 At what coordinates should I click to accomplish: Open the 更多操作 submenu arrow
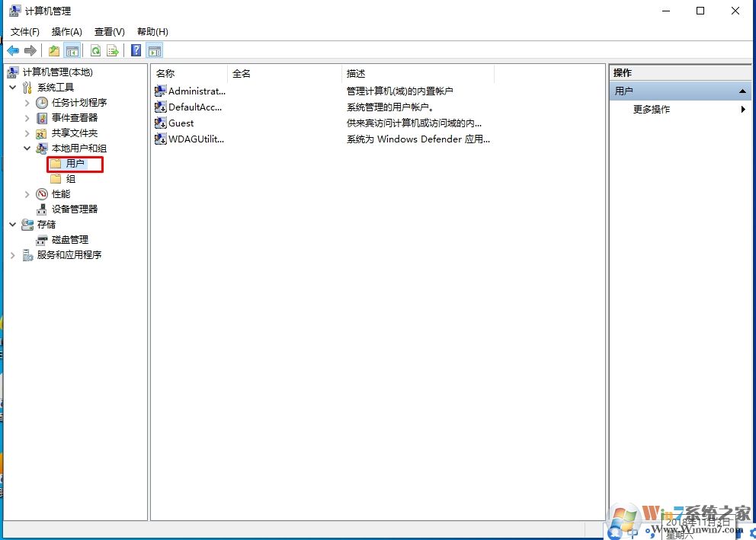pyautogui.click(x=745, y=109)
